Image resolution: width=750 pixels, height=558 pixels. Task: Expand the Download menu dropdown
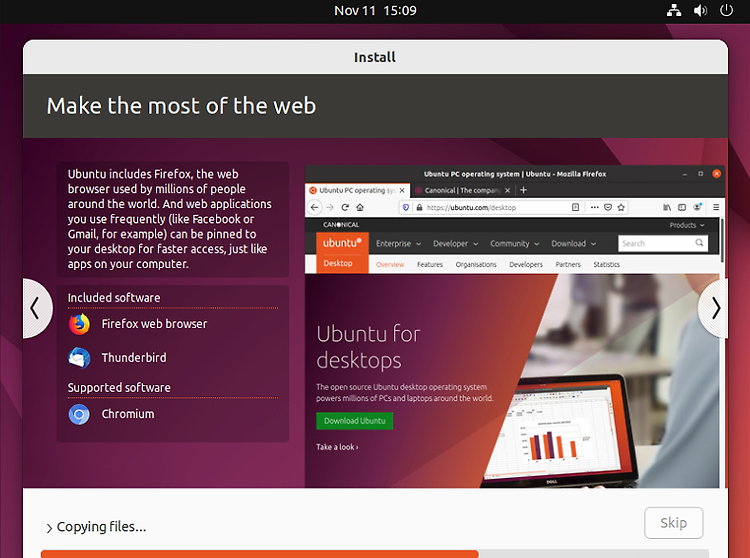coord(574,243)
